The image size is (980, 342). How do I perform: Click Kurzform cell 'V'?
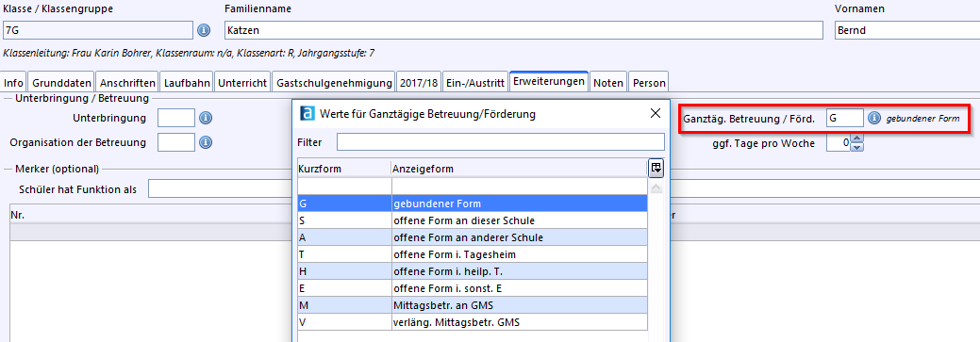point(344,322)
